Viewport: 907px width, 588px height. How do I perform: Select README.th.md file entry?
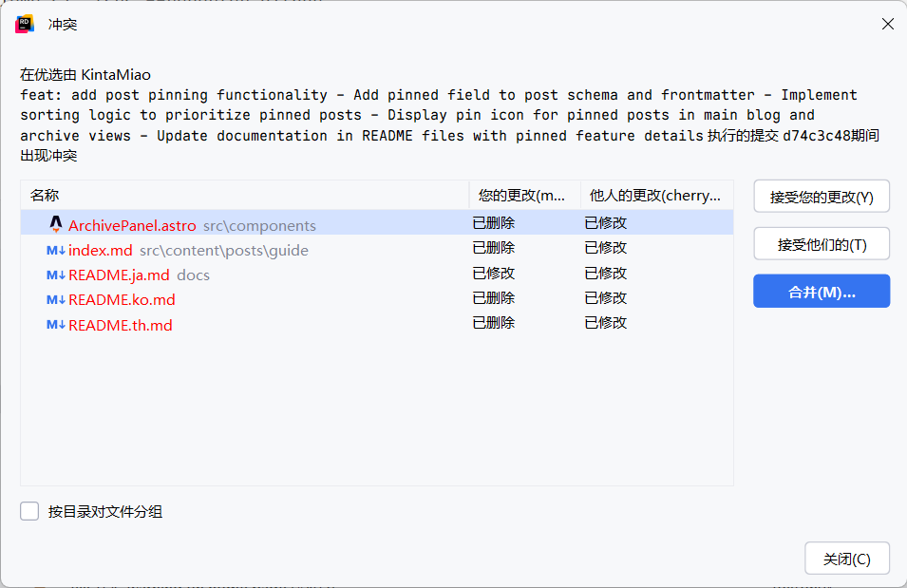(121, 325)
